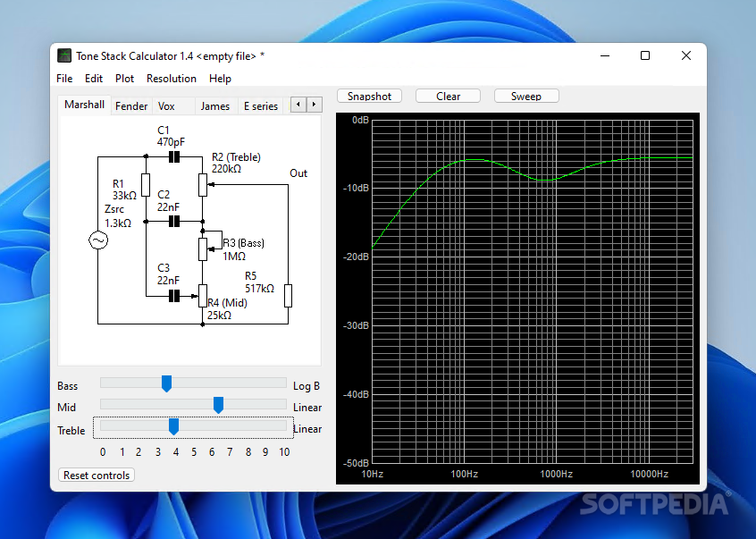Click the Linear label beside Treble slider

click(307, 429)
